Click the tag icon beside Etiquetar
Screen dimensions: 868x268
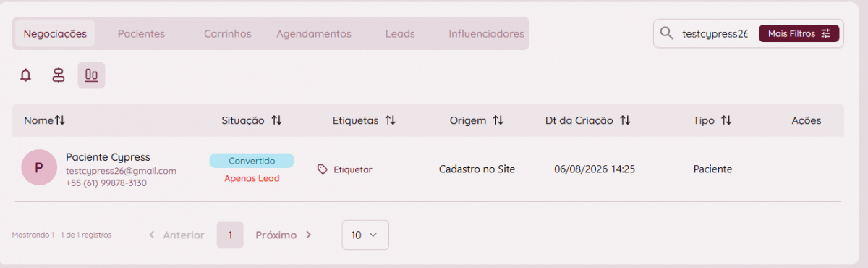[323, 169]
